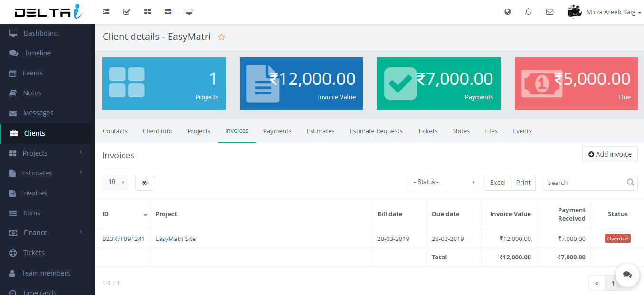
Task: Toggle the star to favorite EasyMatri client
Action: tap(221, 37)
